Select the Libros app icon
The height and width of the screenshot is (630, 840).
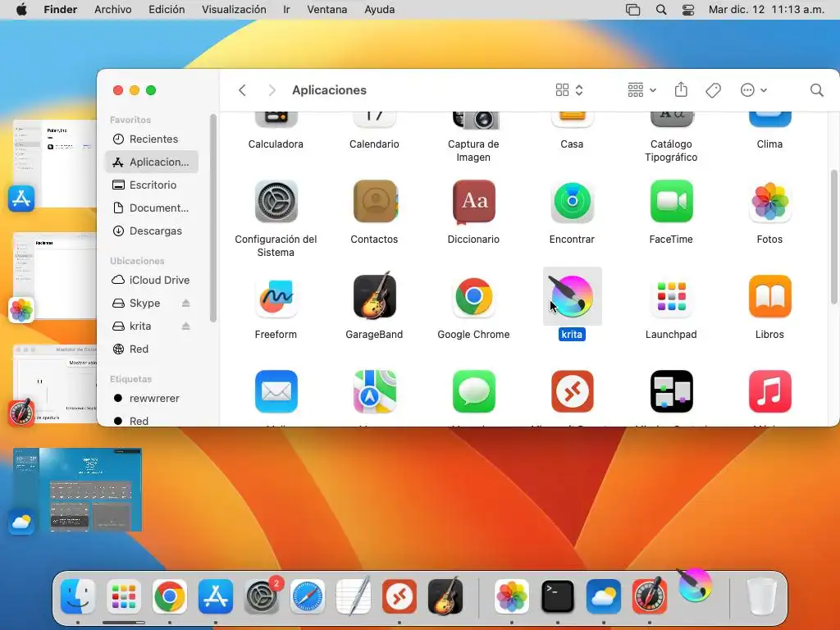tap(769, 296)
